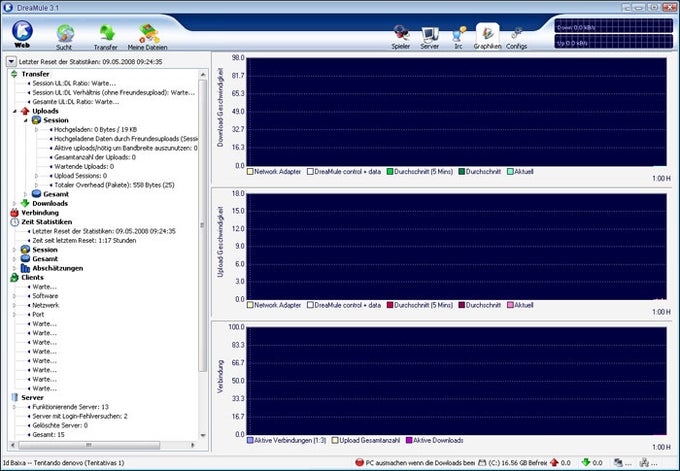The width and height of the screenshot is (680, 471).
Task: Click the rightmost status bar network icon
Action: coord(644,463)
